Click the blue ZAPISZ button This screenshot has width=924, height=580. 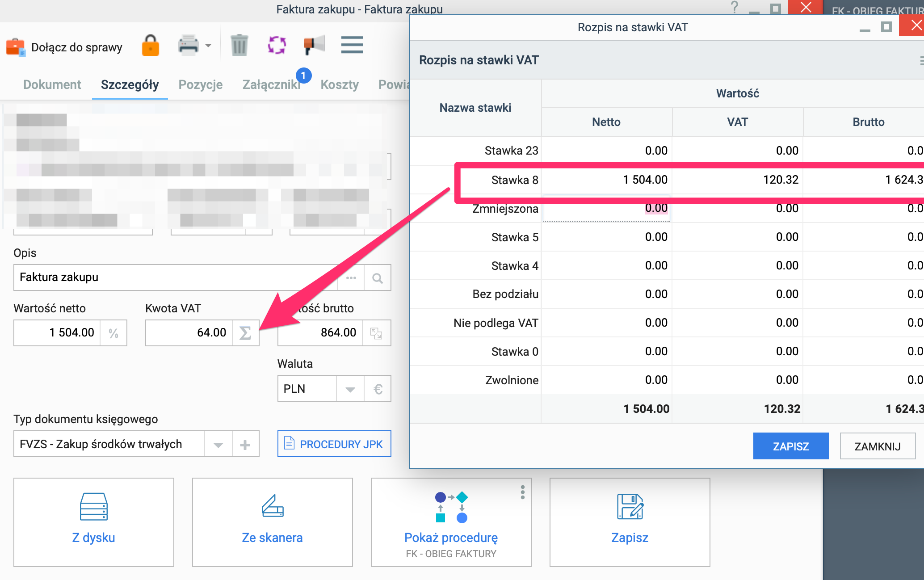click(x=791, y=446)
